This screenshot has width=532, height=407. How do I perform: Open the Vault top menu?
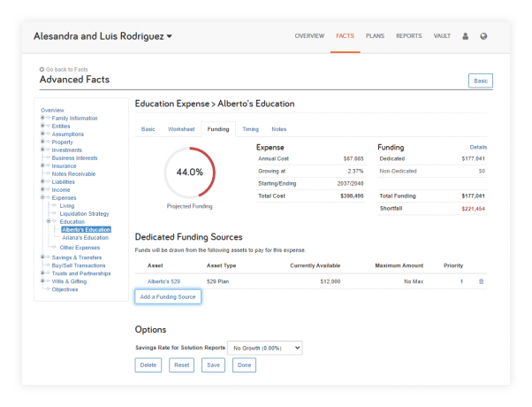tap(442, 36)
